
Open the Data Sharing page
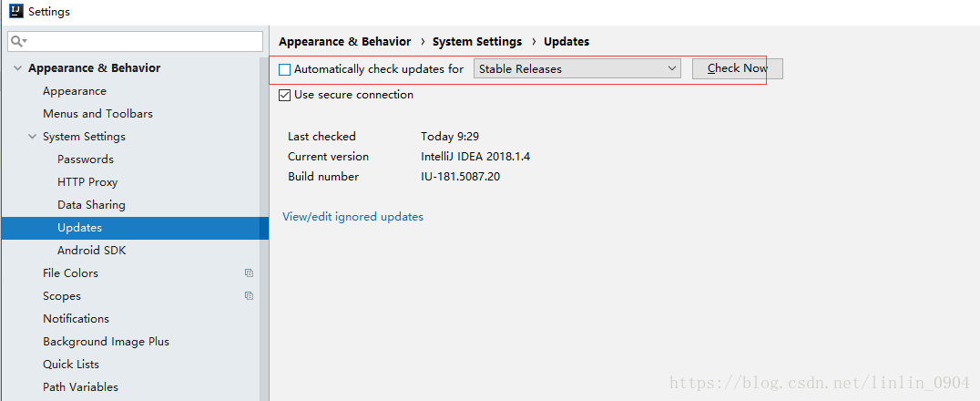[91, 204]
